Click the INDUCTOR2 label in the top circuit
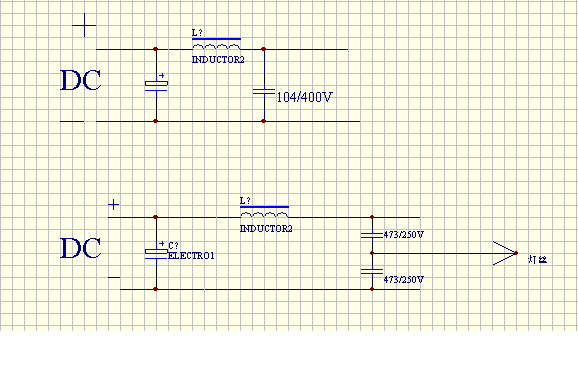The height and width of the screenshot is (384, 578). click(218, 60)
